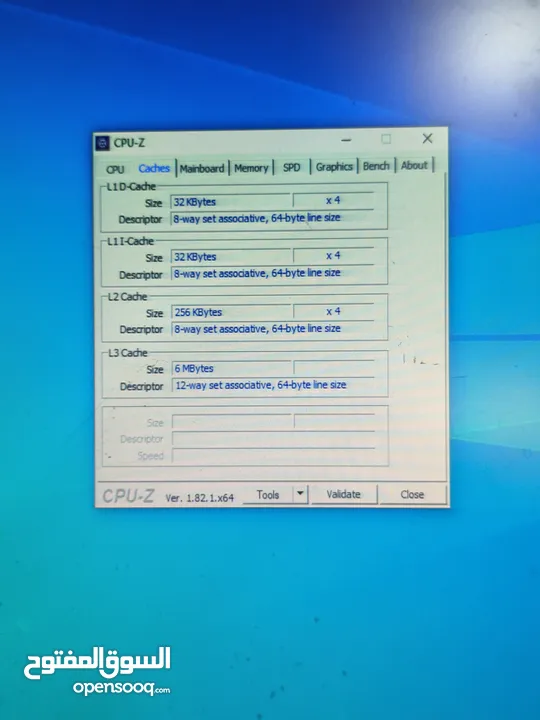Click L3 Cache size 6 MBytes field

(232, 368)
